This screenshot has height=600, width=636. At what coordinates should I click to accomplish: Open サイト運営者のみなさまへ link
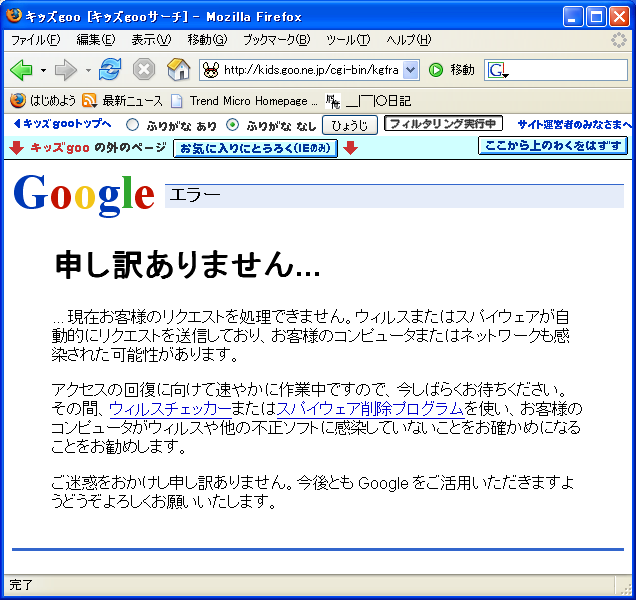574,125
